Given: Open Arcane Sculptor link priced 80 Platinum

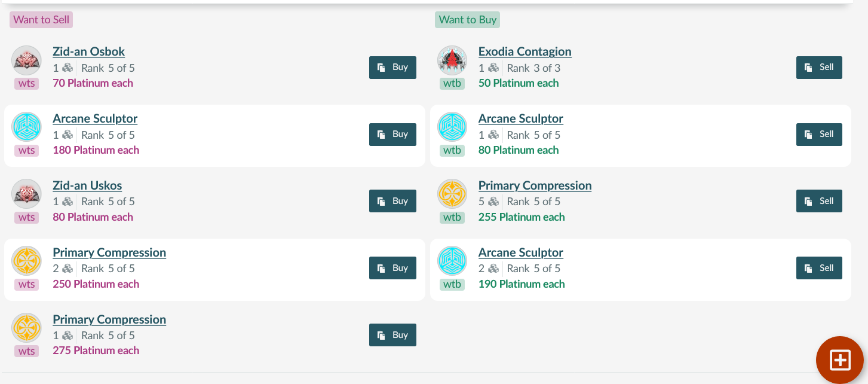Looking at the screenshot, I should click(x=521, y=118).
